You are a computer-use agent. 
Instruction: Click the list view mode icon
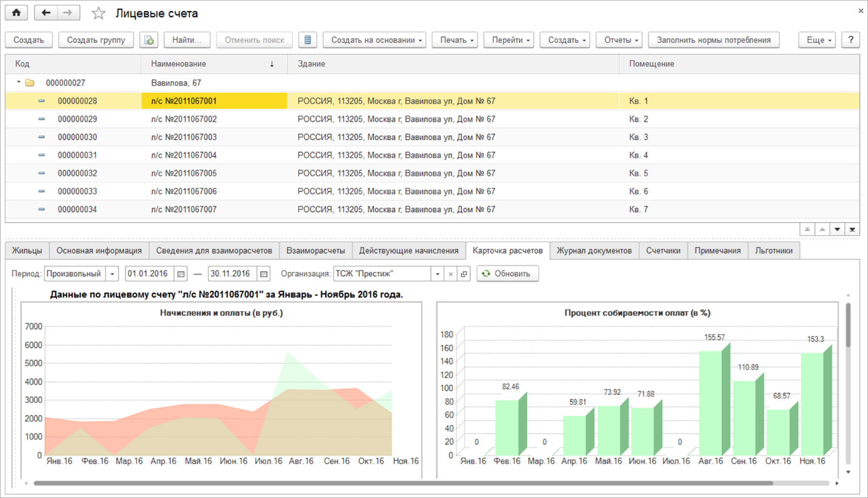pyautogui.click(x=308, y=40)
